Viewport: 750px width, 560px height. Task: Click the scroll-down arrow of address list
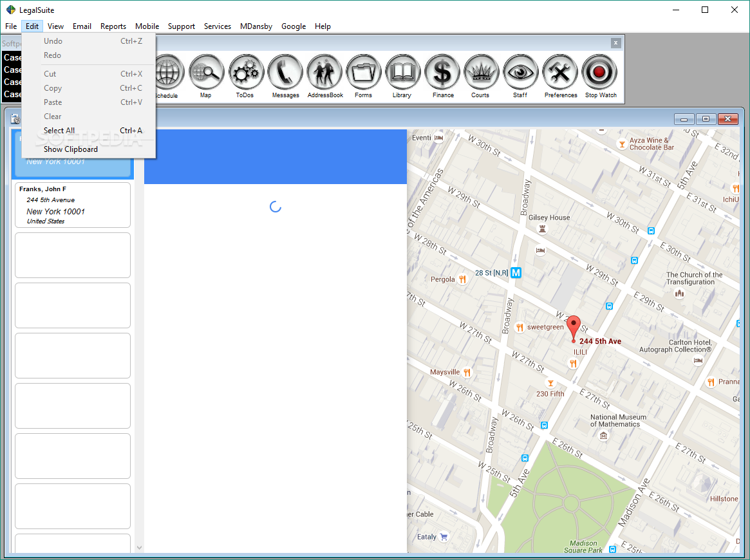coord(139,548)
